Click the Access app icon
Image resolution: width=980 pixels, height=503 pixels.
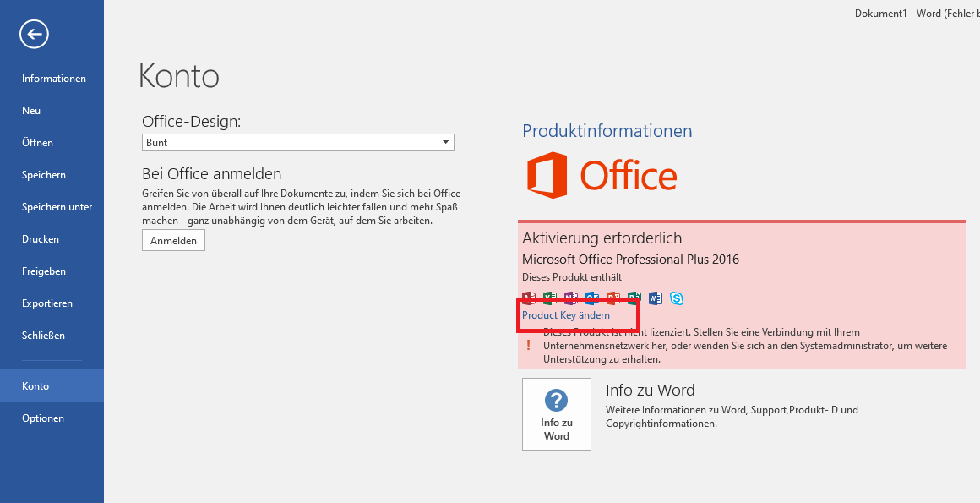530,298
